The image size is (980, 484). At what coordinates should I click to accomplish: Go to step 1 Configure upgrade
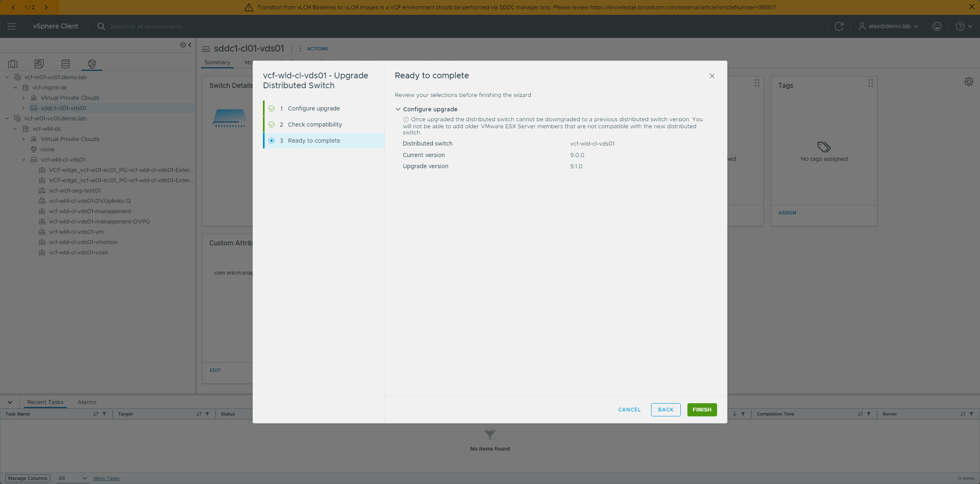click(324, 108)
